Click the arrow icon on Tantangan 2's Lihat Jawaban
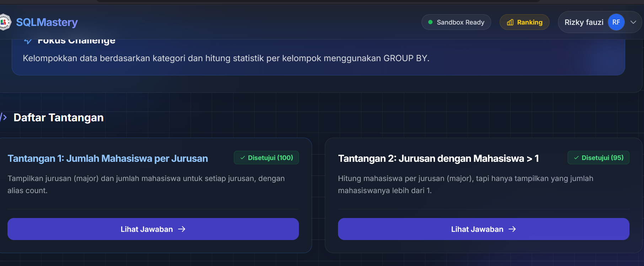This screenshot has height=266, width=644. tap(512, 229)
